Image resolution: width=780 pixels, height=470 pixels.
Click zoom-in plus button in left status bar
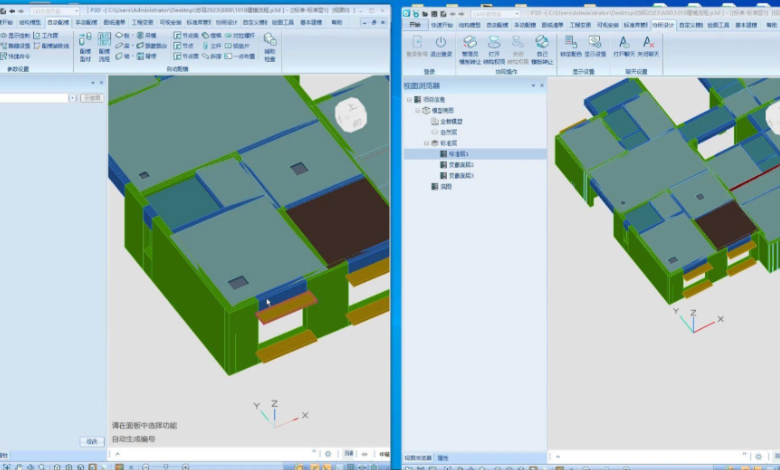(x=186, y=467)
